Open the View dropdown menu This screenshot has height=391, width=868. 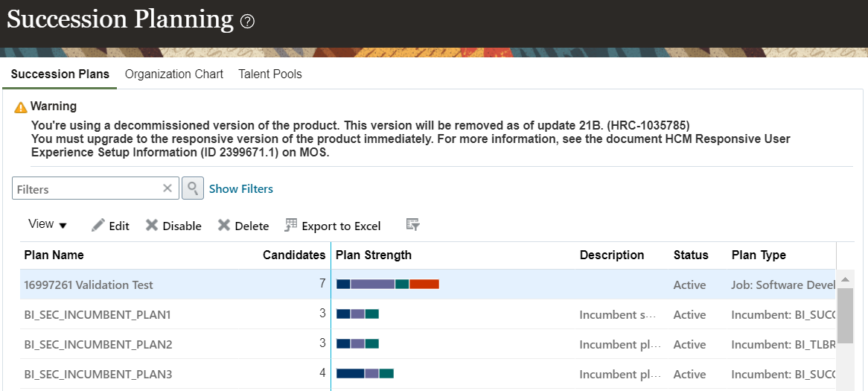pyautogui.click(x=47, y=224)
